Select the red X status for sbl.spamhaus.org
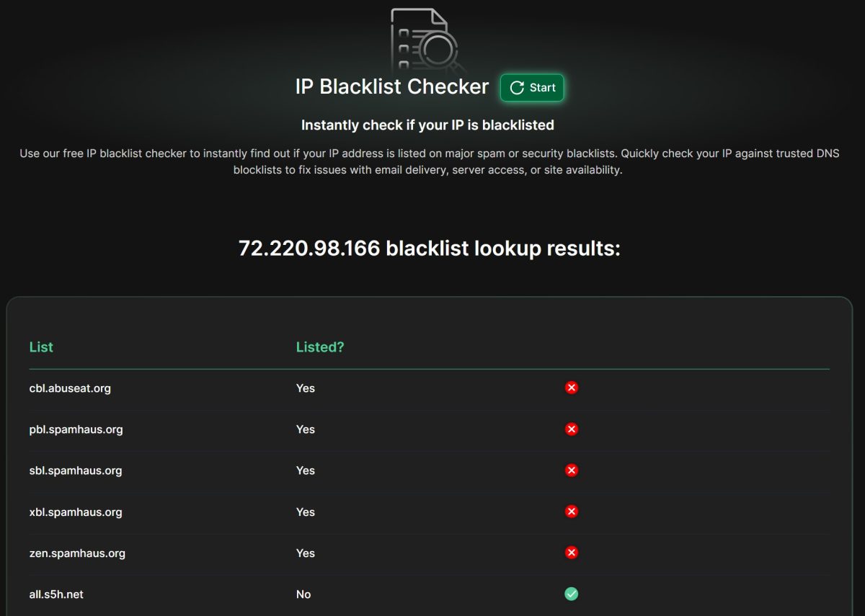865x616 pixels. [571, 470]
